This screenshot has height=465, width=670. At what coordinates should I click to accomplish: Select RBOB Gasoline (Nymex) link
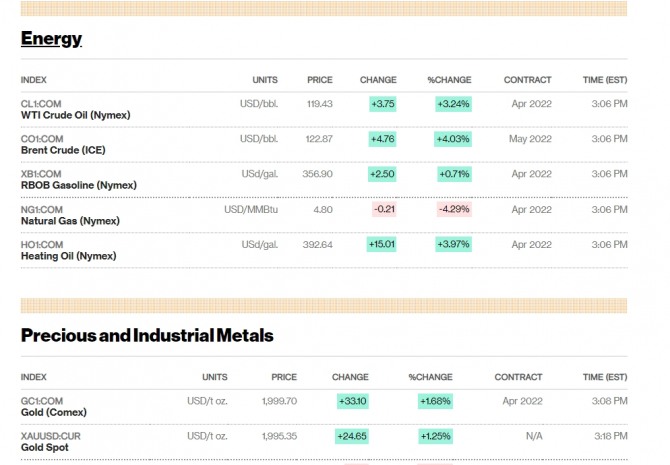click(78, 185)
